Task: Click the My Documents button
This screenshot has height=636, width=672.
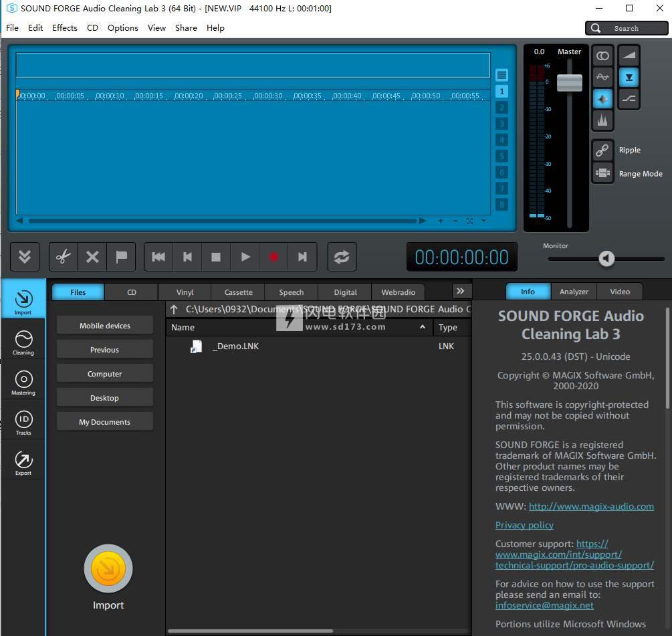Action: pos(105,422)
